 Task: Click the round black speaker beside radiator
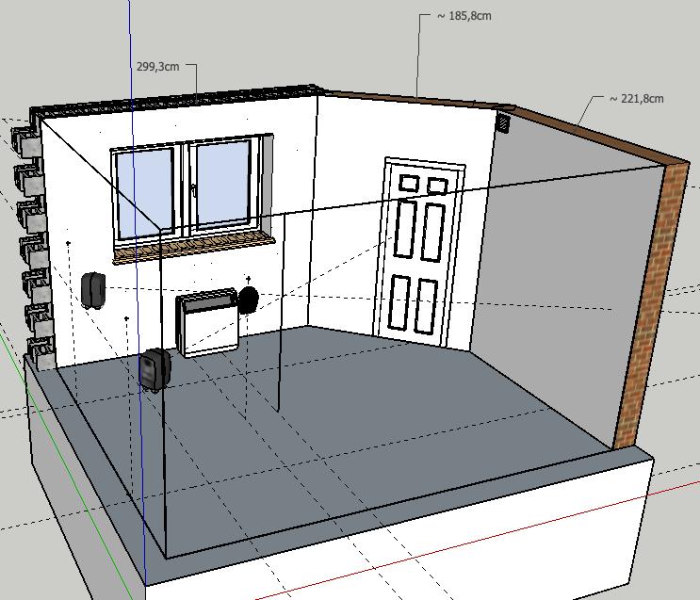(x=249, y=300)
